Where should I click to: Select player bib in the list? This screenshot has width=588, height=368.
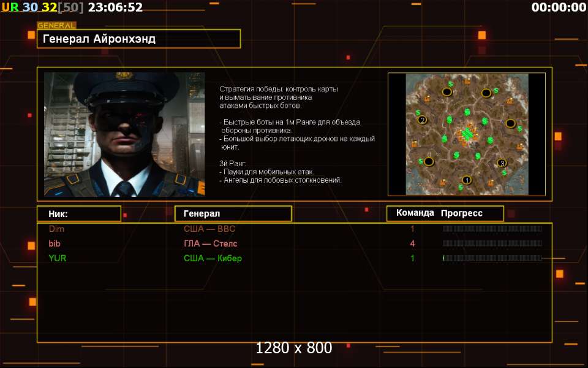tap(55, 243)
